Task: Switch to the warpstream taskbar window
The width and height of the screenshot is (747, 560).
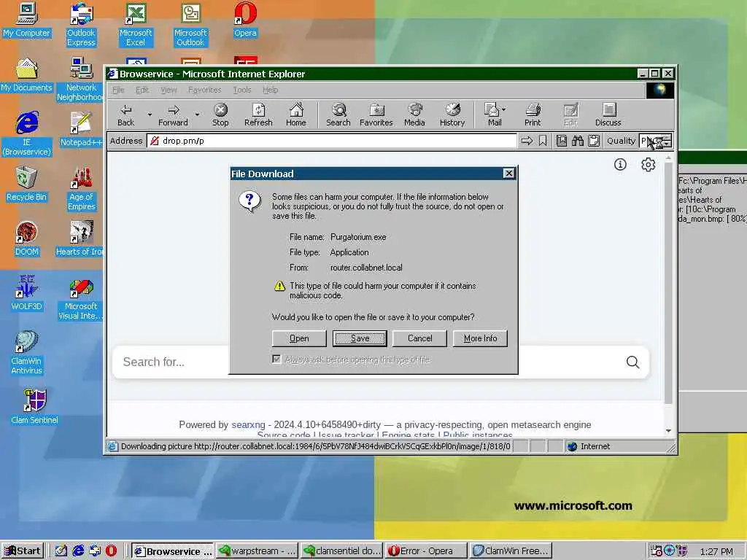Action: 256,551
